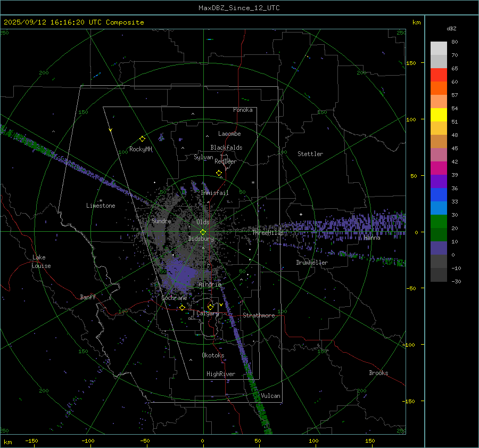This screenshot has height=448, width=479.
Task: Select the slate purple 0-10 dBZ legend band
Action: click(x=439, y=248)
